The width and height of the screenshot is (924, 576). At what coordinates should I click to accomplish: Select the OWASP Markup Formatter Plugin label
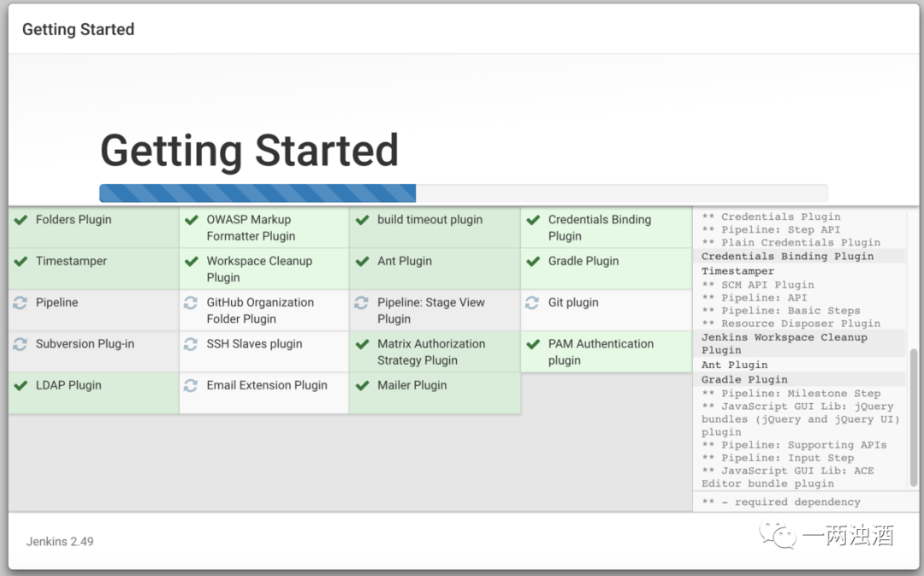(251, 228)
